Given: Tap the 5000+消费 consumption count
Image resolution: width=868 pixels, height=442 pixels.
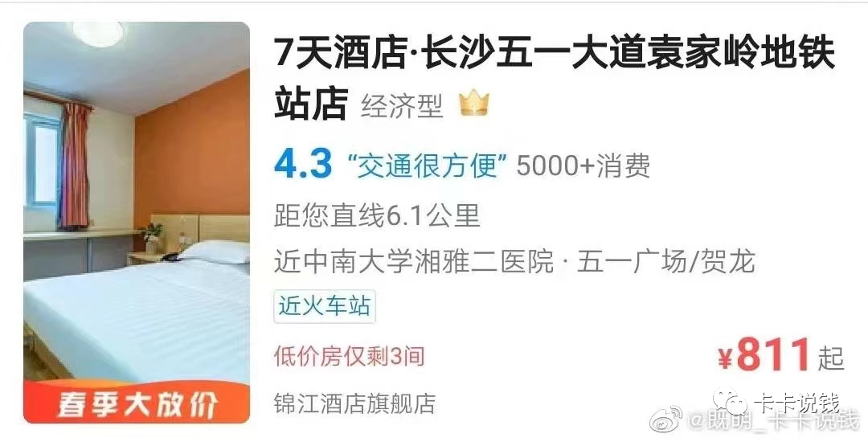Looking at the screenshot, I should (583, 166).
